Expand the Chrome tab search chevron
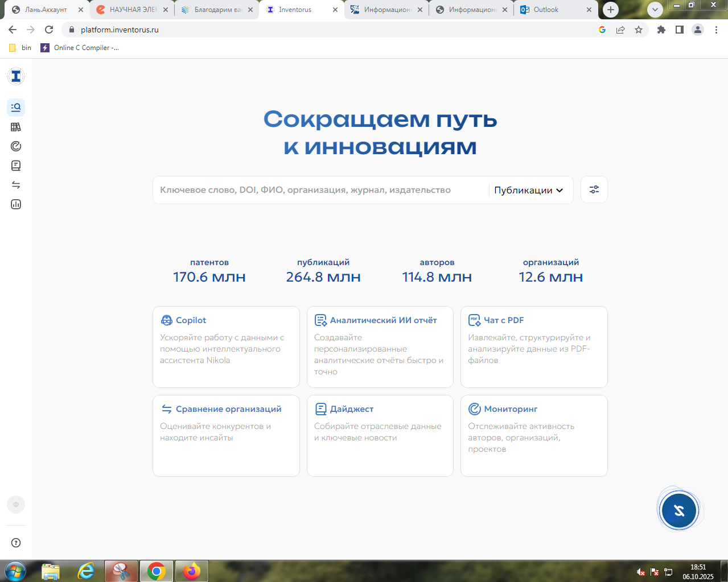The width and height of the screenshot is (728, 582). 655,10
